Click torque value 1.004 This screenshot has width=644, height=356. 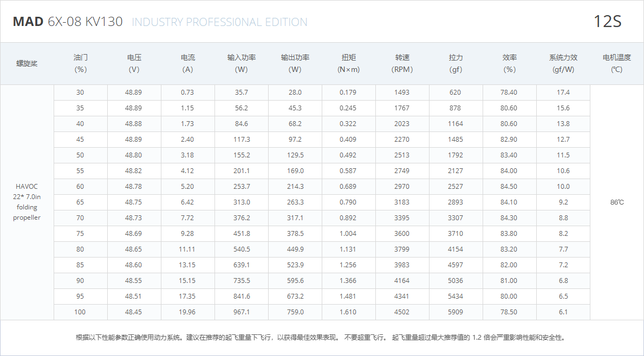click(348, 233)
